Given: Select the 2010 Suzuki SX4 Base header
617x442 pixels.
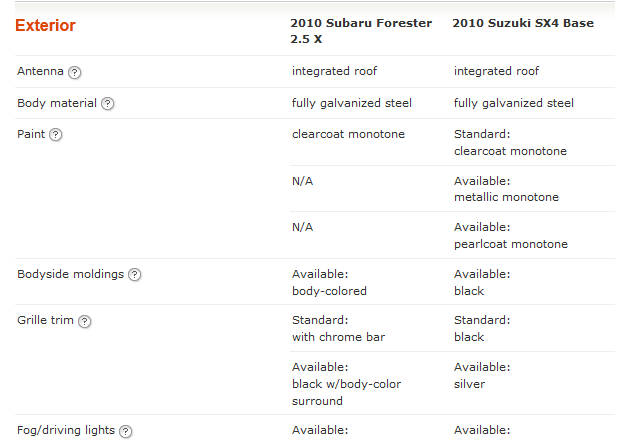Looking at the screenshot, I should click(523, 23).
